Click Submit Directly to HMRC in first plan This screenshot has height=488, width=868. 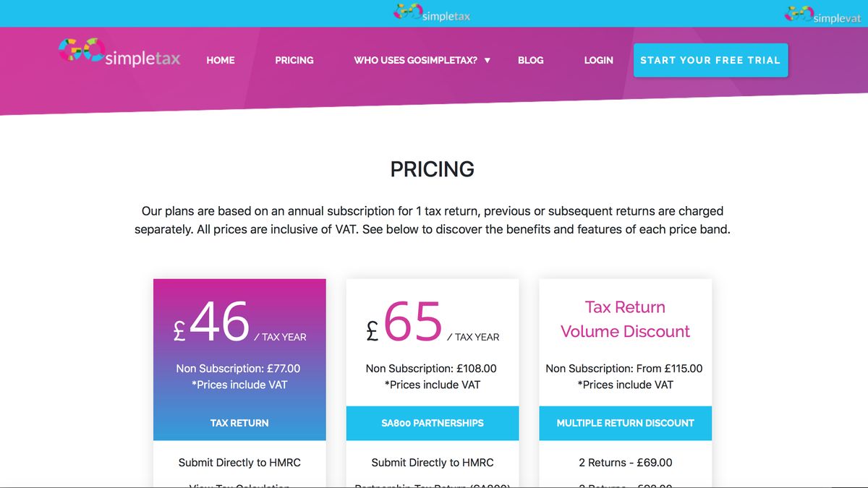(239, 462)
